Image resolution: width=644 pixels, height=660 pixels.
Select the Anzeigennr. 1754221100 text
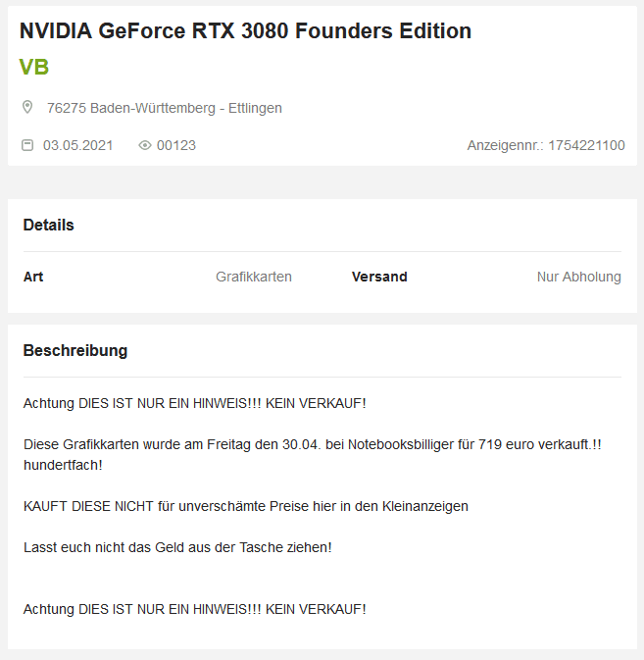pyautogui.click(x=545, y=145)
